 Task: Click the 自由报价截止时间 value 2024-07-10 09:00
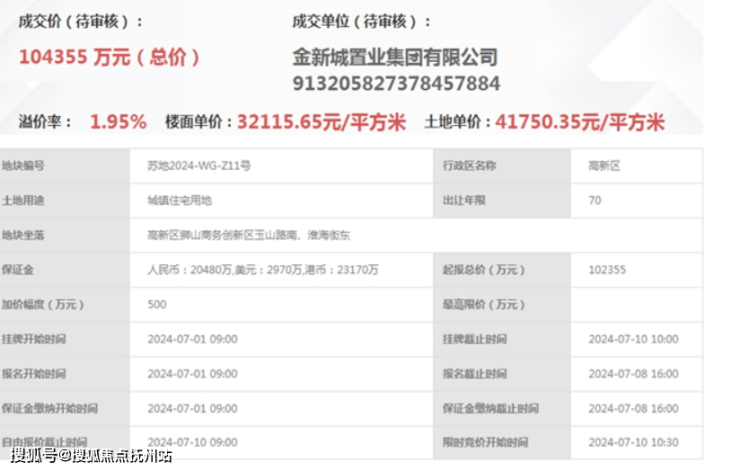[193, 442]
